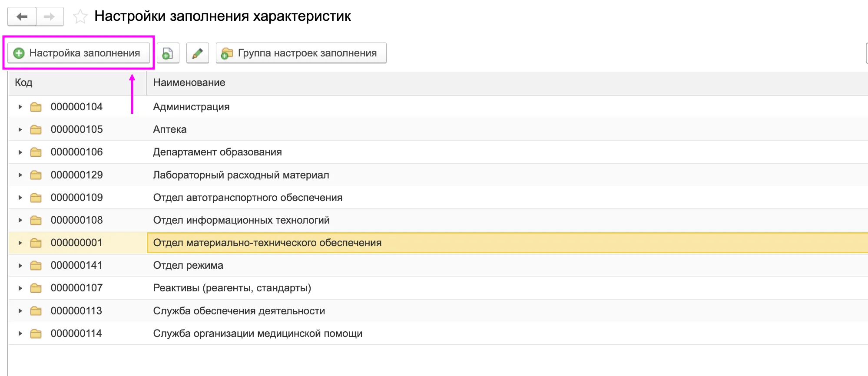
Task: Edit current item with pencil icon
Action: 198,53
